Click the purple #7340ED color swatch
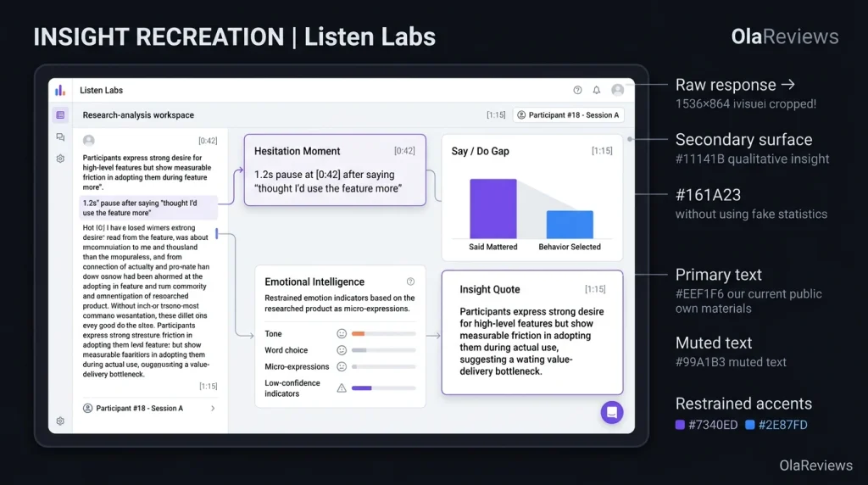The width and height of the screenshot is (868, 485). tap(680, 425)
